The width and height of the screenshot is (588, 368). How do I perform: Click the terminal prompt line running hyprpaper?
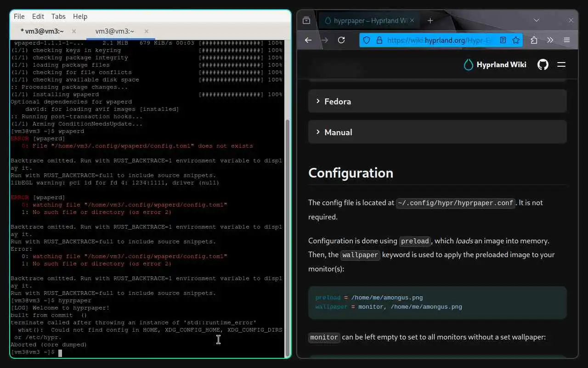click(51, 300)
